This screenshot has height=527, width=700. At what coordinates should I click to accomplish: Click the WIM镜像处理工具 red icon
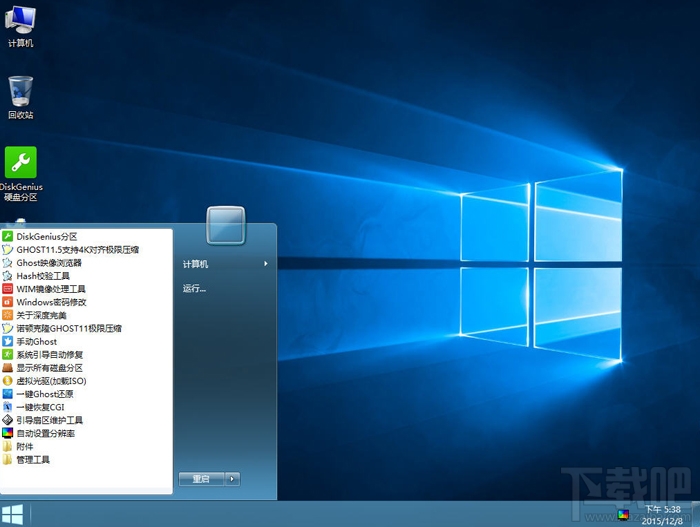click(7, 289)
